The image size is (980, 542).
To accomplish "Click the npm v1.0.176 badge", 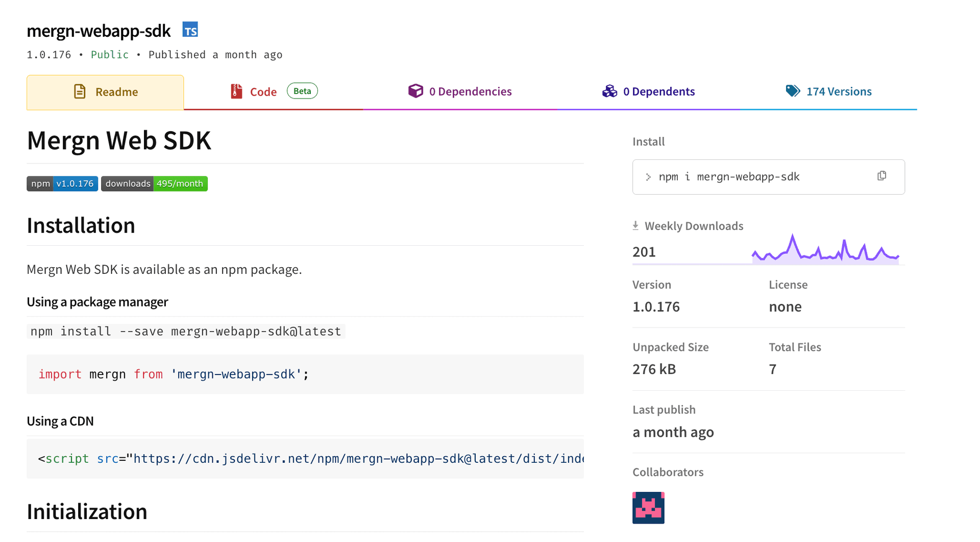I will [62, 183].
